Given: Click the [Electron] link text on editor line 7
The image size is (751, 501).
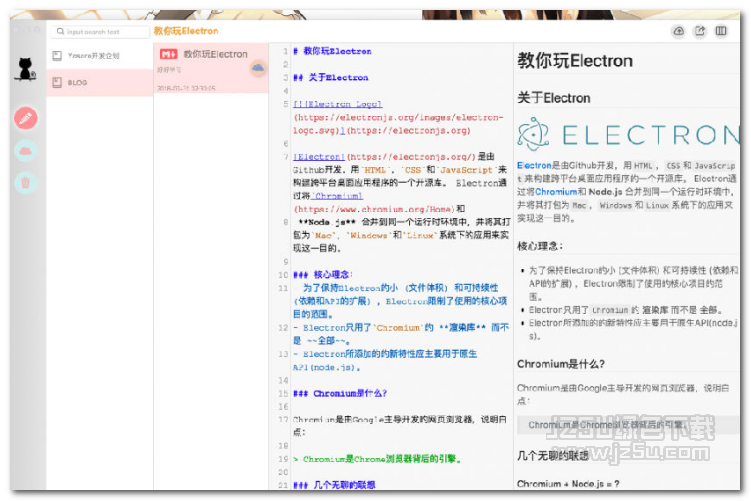Looking at the screenshot, I should tap(319, 157).
